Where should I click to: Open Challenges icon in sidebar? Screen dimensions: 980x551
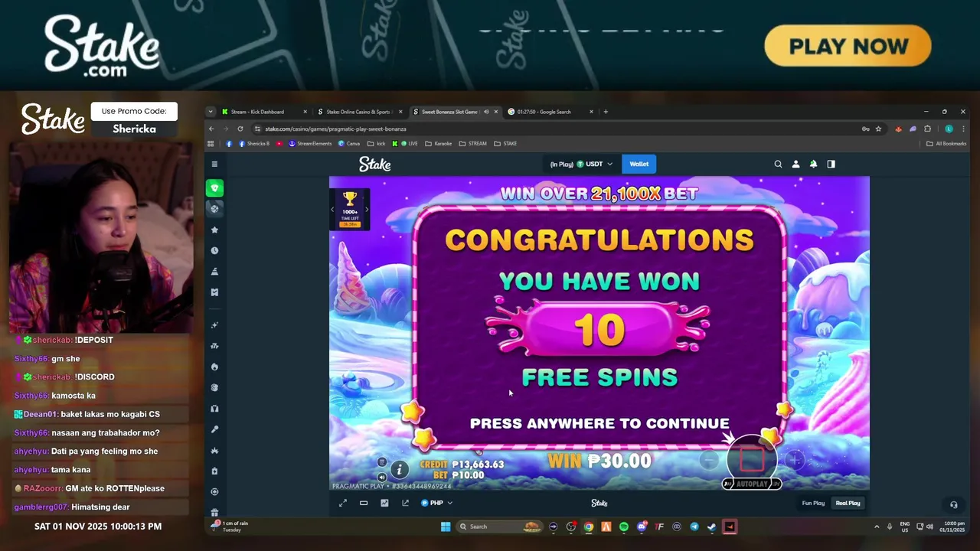coord(215,272)
